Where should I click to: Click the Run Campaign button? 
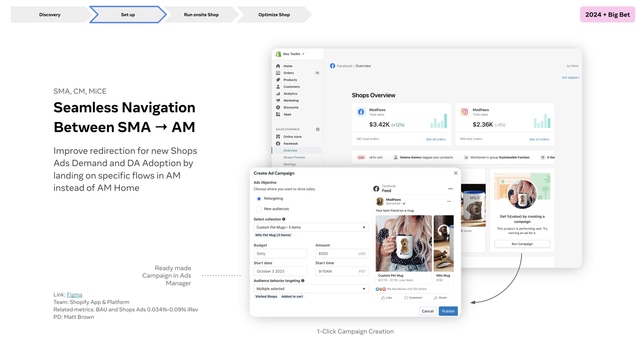coord(522,244)
